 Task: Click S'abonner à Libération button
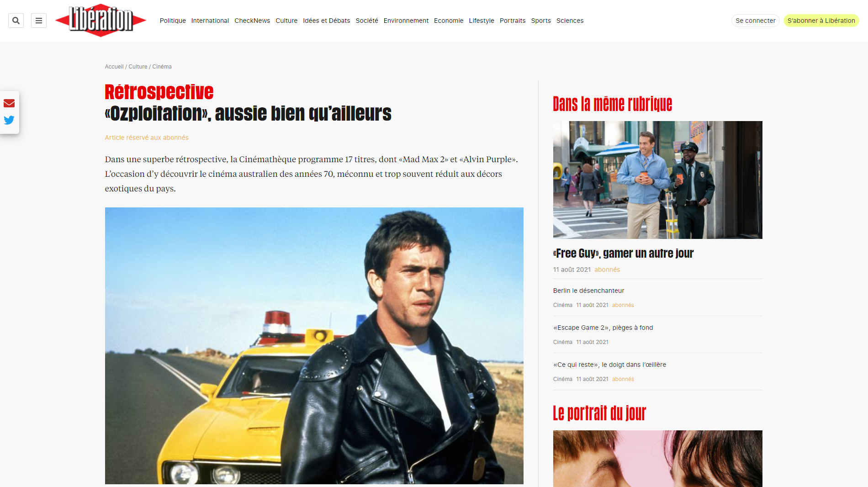(821, 21)
